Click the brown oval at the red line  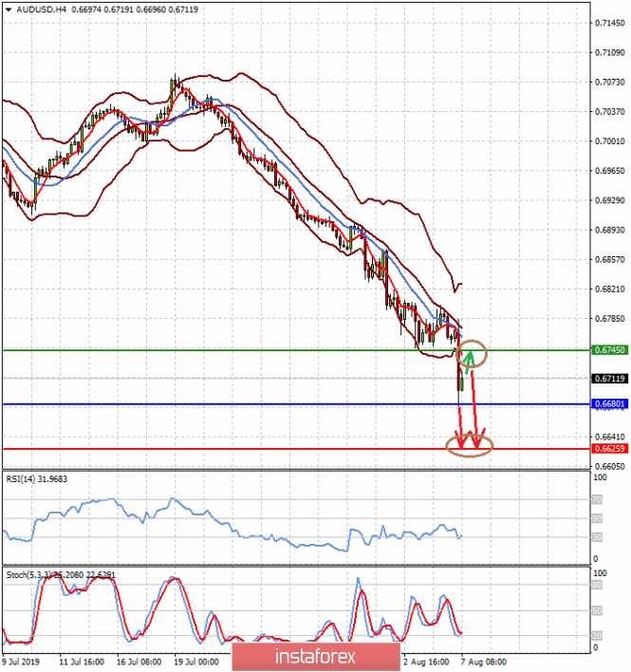(x=471, y=446)
